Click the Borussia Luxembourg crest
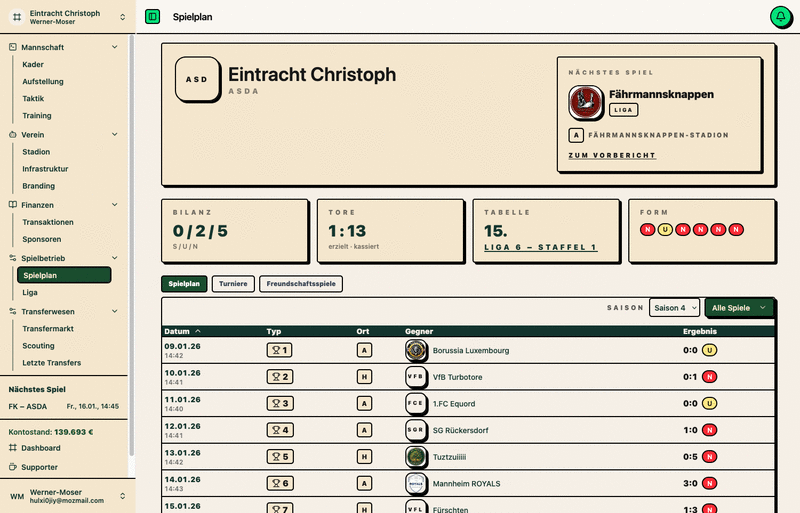The image size is (800, 513). 416,350
